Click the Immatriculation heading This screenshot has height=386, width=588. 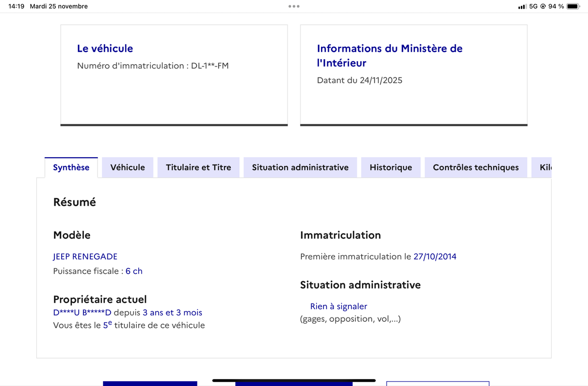pyautogui.click(x=341, y=235)
